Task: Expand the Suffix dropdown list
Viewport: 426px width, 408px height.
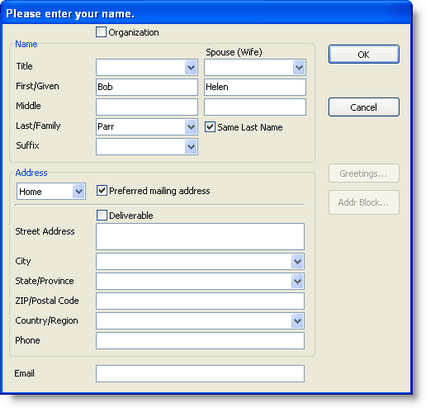Action: coord(191,147)
